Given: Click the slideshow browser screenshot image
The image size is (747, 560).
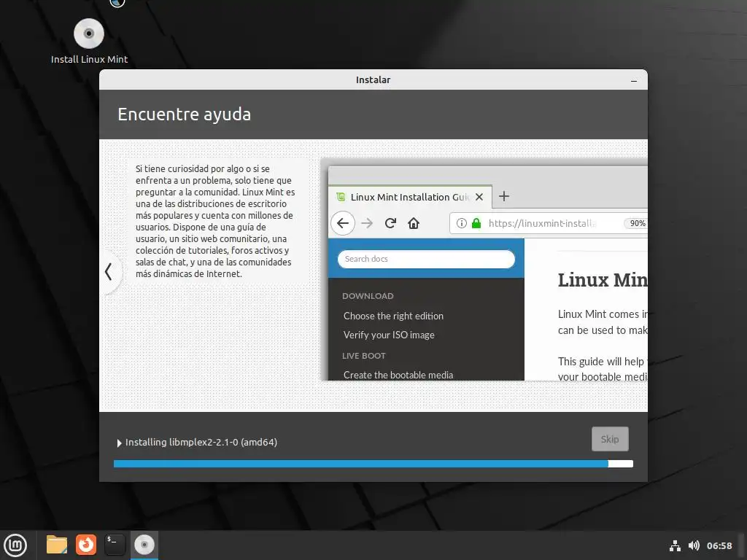Looking at the screenshot, I should point(484,270).
